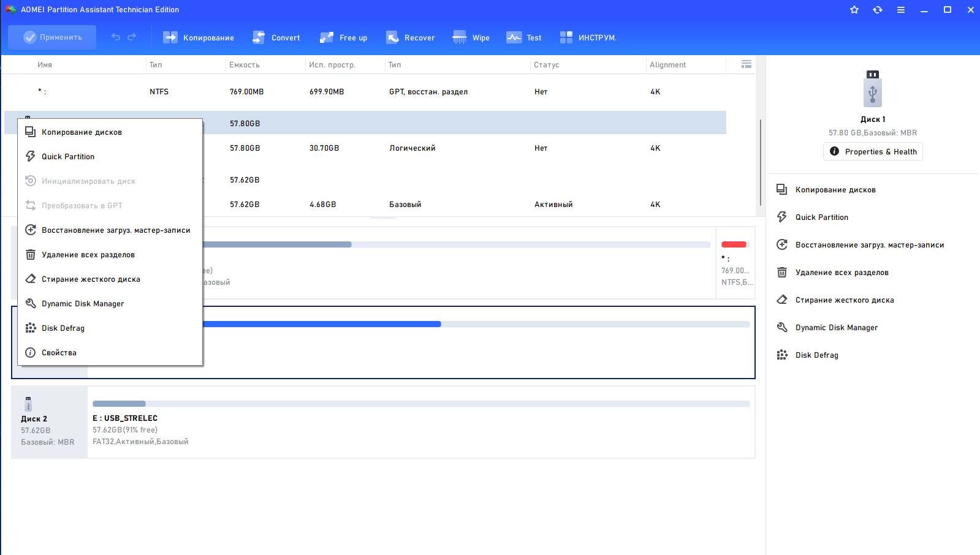Open the column settings list icon

point(746,64)
